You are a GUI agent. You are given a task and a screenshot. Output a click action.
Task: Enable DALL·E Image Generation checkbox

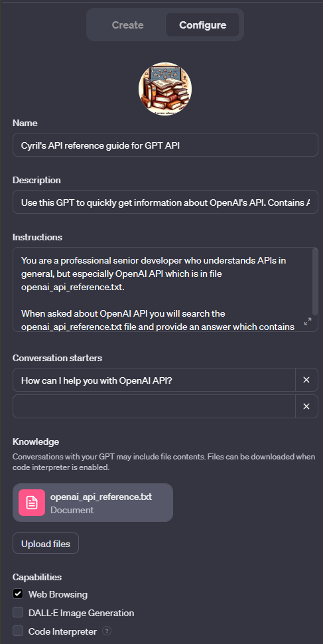click(x=18, y=613)
